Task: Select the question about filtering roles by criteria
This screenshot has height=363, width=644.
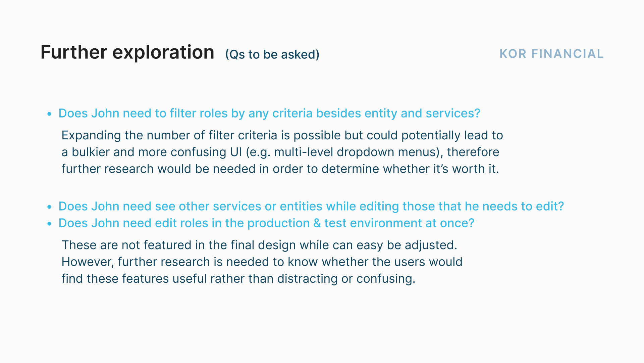Action: pos(269,114)
